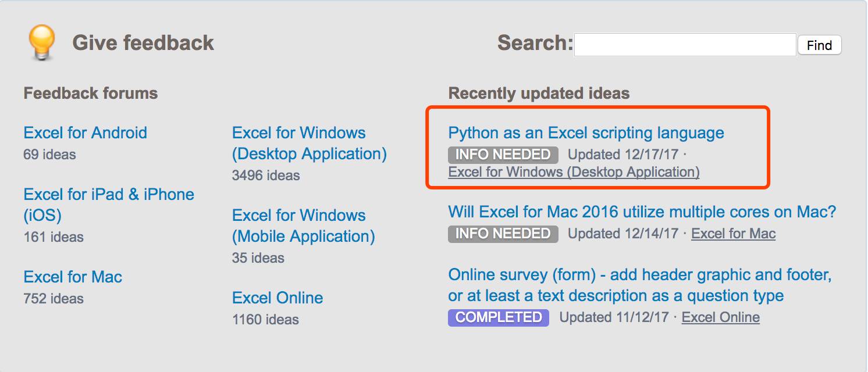The height and width of the screenshot is (372, 868).
Task: Click the COMPLETED status badge
Action: click(x=499, y=317)
